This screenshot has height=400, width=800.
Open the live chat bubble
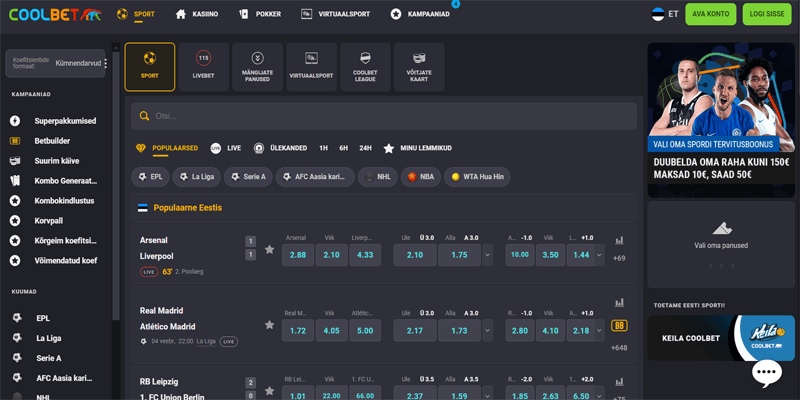[x=767, y=373]
